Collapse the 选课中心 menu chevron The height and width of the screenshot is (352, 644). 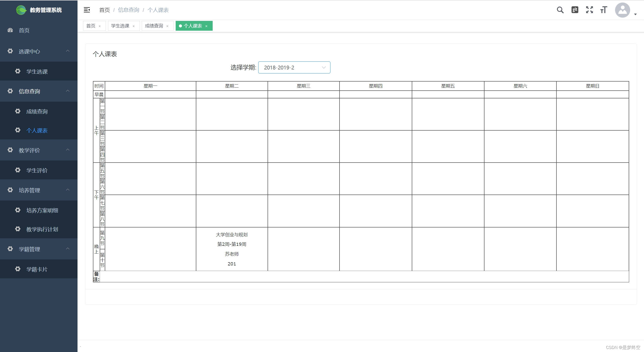[x=68, y=51]
